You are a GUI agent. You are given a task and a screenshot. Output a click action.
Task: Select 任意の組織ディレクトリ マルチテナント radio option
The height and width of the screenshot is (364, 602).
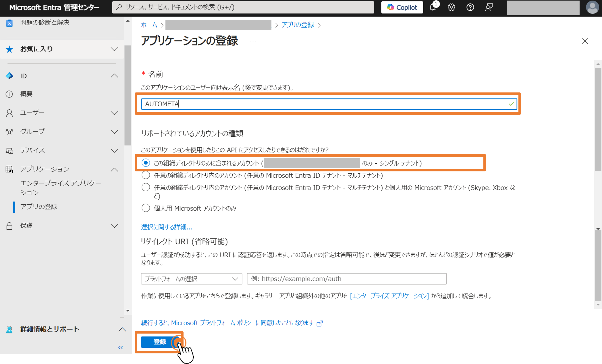[x=146, y=175]
